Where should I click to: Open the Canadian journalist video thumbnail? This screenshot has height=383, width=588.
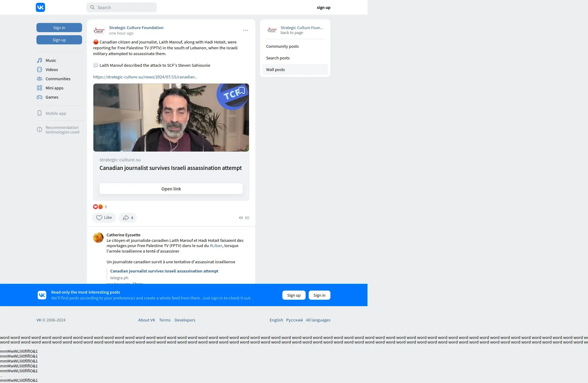(171, 118)
